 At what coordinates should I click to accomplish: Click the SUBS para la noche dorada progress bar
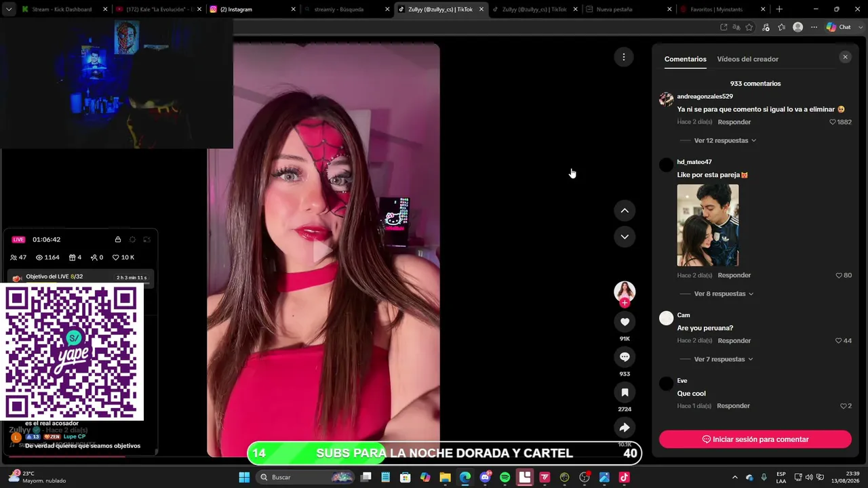click(x=444, y=453)
